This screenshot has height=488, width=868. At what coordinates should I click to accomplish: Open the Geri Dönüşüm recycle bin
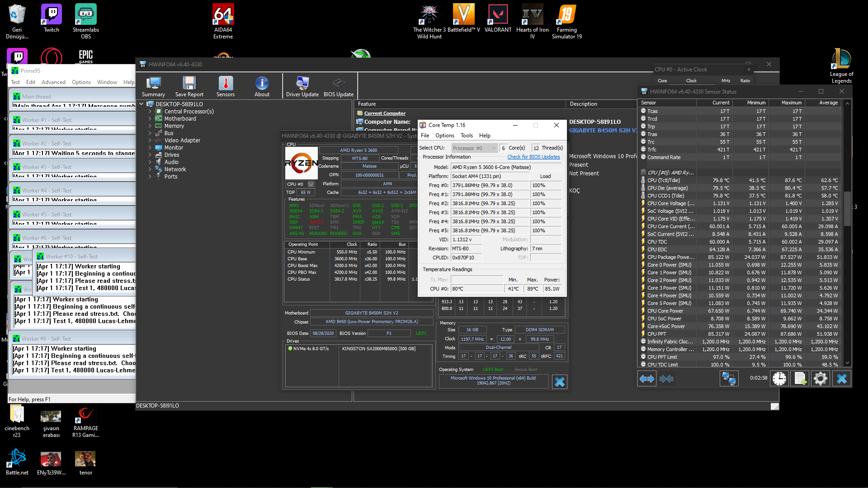[x=17, y=22]
